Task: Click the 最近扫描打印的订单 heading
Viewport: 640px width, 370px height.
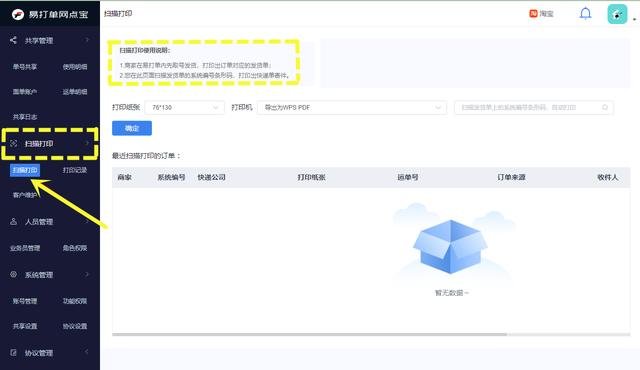Action: 146,155
